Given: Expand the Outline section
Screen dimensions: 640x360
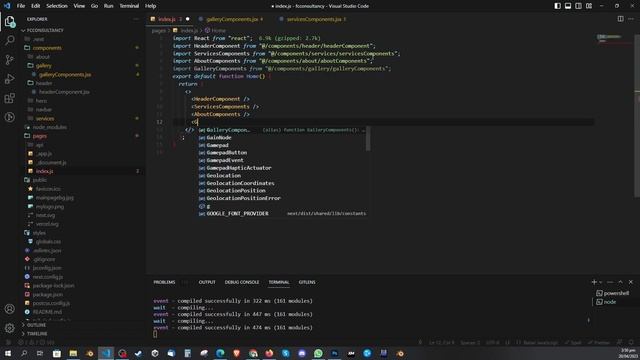Looking at the screenshot, I should pos(36,325).
